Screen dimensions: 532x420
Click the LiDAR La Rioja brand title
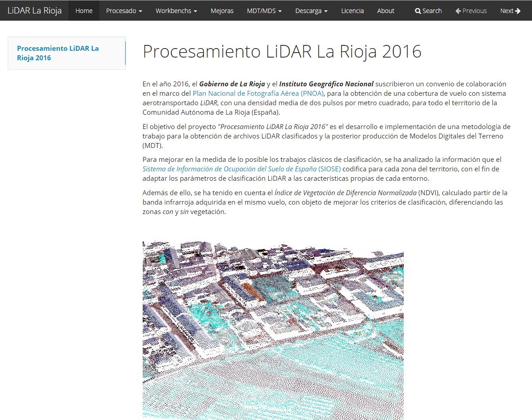(35, 11)
